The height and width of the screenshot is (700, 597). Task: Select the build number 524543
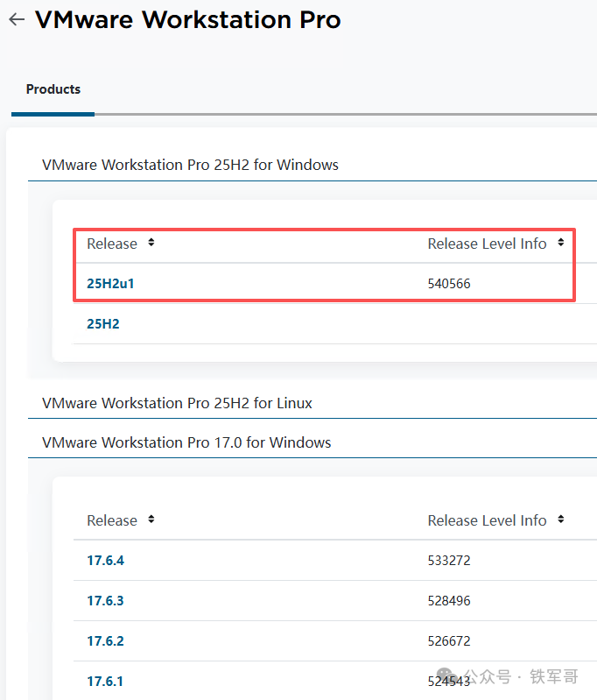pos(449,682)
